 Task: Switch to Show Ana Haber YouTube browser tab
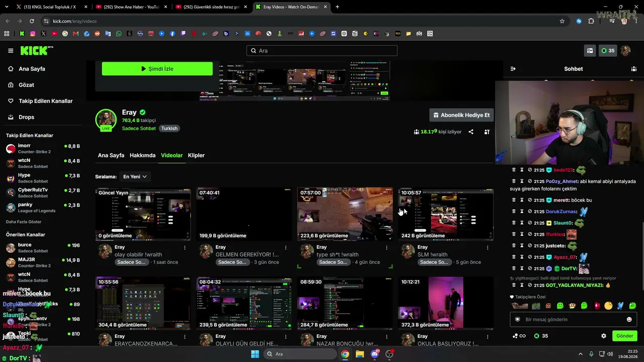click(x=131, y=7)
